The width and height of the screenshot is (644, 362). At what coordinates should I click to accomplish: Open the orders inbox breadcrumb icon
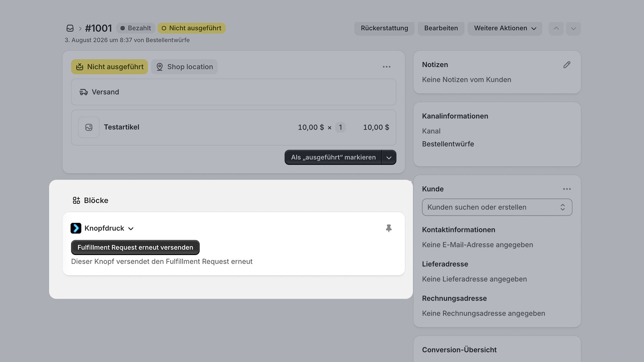70,28
